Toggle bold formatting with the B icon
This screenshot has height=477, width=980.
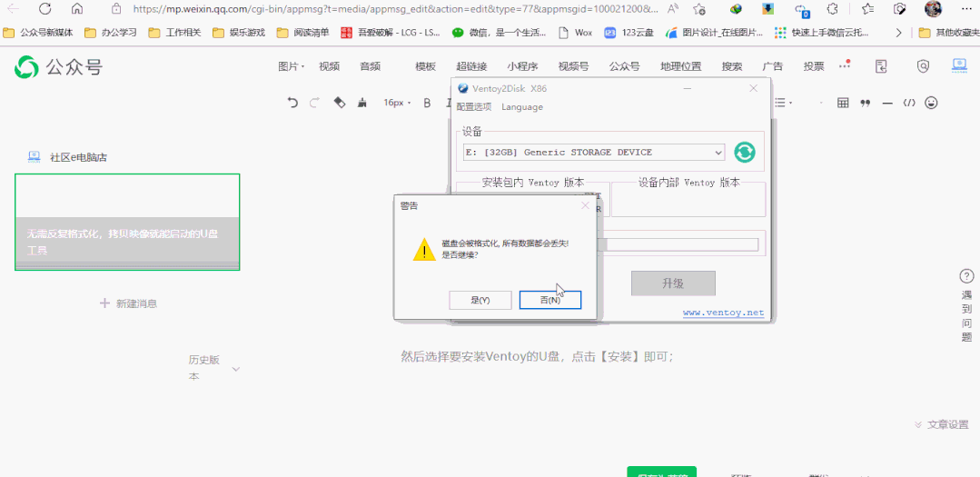pos(428,104)
